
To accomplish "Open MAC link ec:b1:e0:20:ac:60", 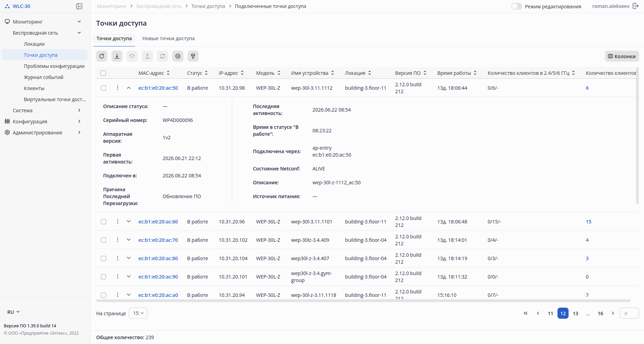I will pyautogui.click(x=158, y=222).
